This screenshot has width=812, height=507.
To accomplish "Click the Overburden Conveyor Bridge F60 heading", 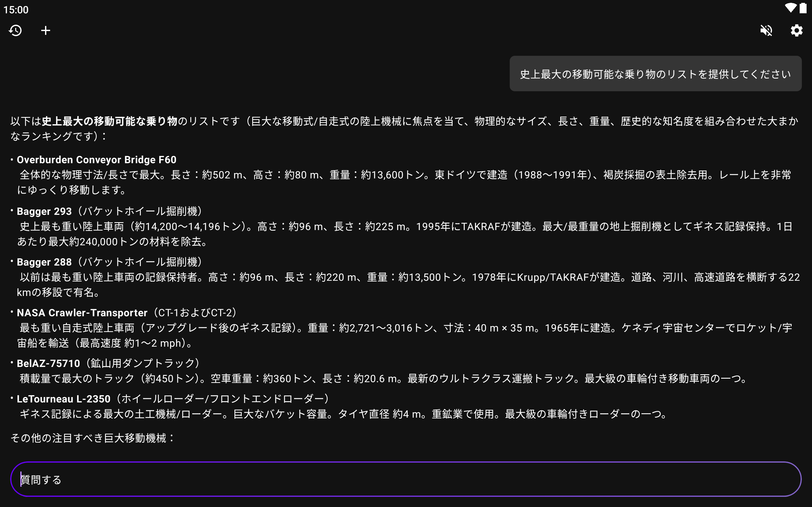I will point(97,160).
